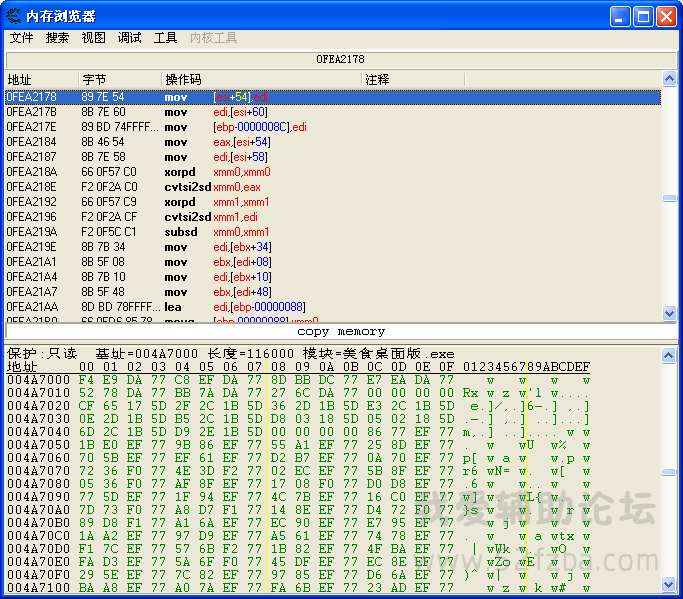Select xorpd xmm1,xmm1 row at 0FEA2192
The image size is (683, 599).
coord(333,202)
